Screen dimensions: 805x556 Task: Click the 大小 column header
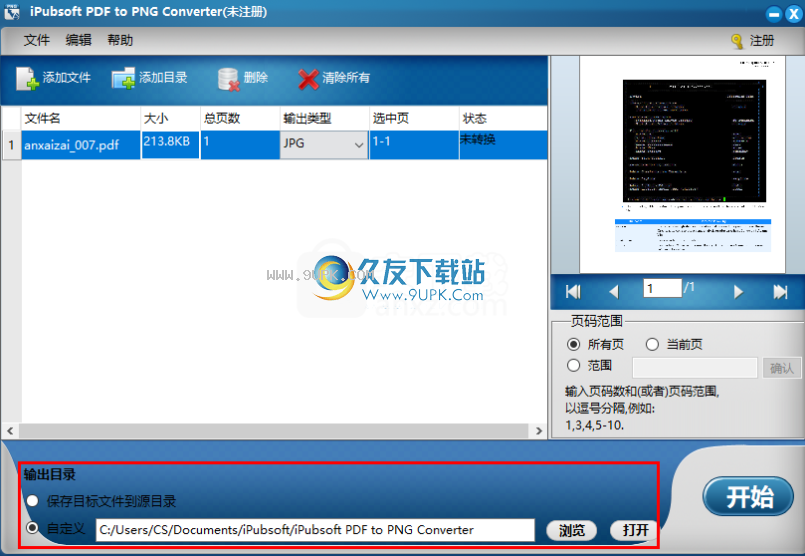coord(170,119)
